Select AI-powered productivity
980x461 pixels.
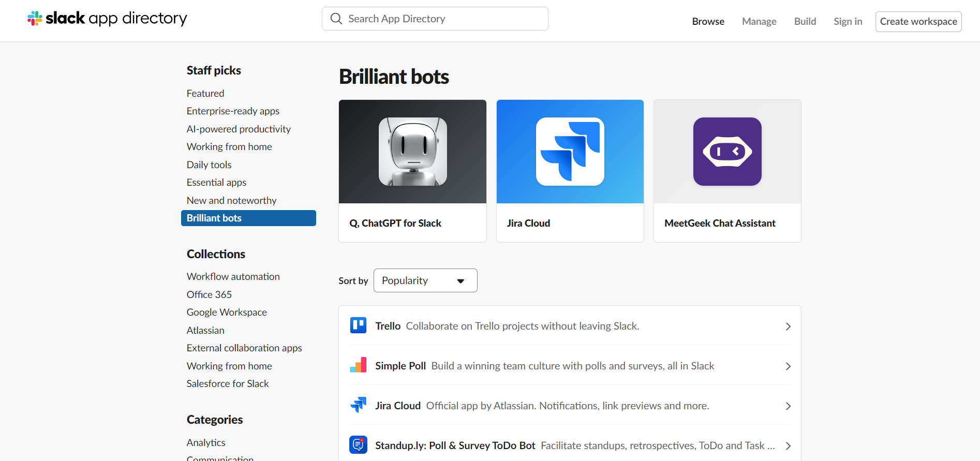(x=239, y=129)
